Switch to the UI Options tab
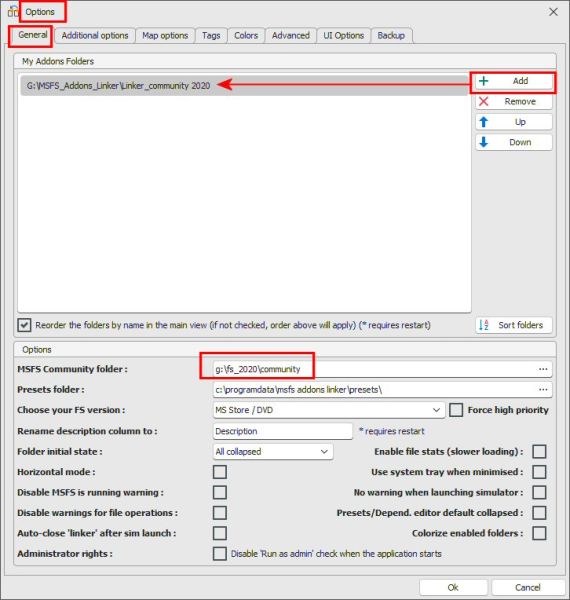 344,36
